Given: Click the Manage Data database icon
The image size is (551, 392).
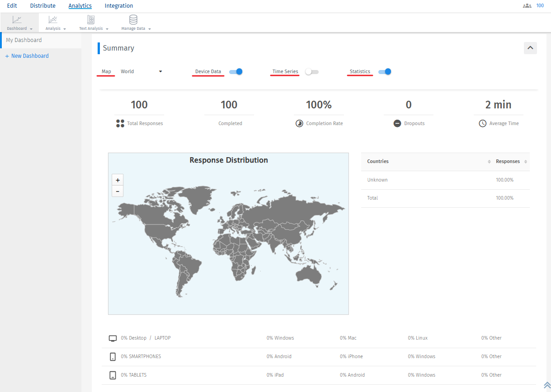Looking at the screenshot, I should [133, 20].
